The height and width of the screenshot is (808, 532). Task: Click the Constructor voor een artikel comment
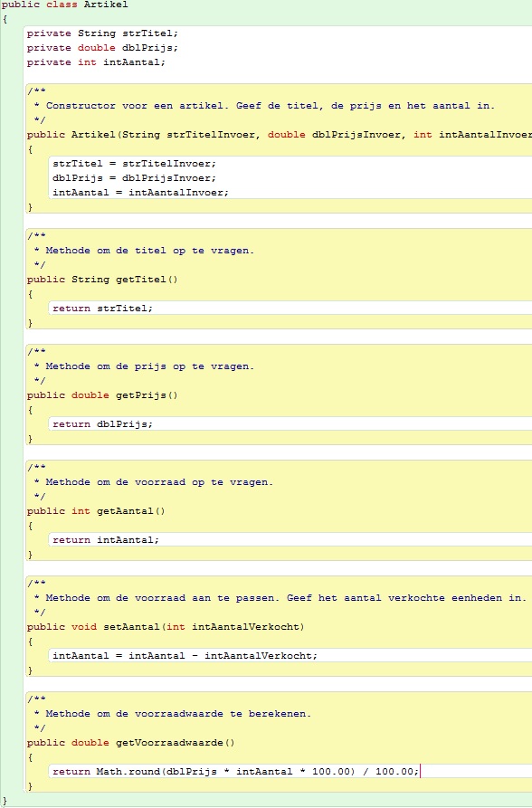tap(265, 106)
